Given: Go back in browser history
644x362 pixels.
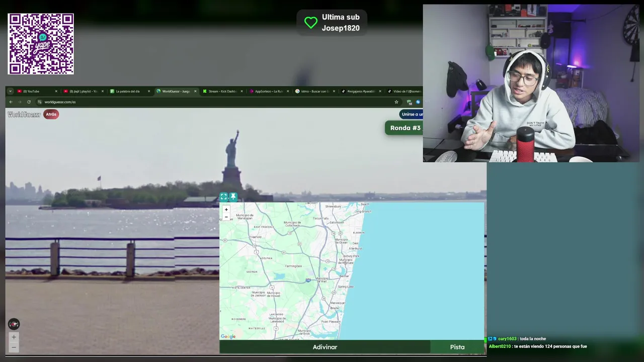Looking at the screenshot, I should tap(11, 102).
